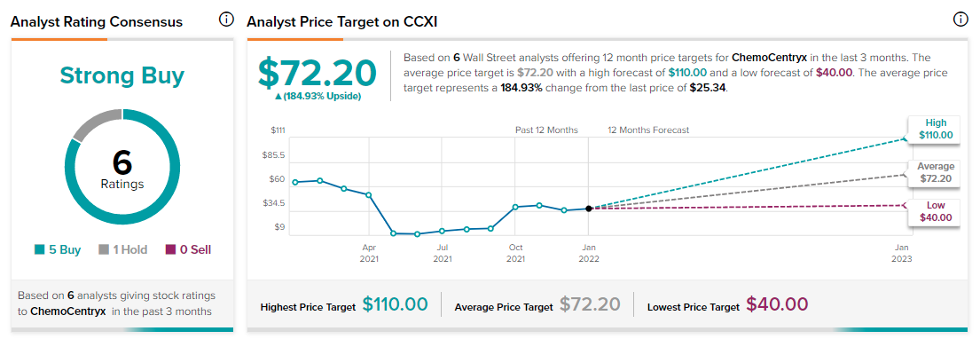Select the magenta Sell legend square

(x=170, y=250)
